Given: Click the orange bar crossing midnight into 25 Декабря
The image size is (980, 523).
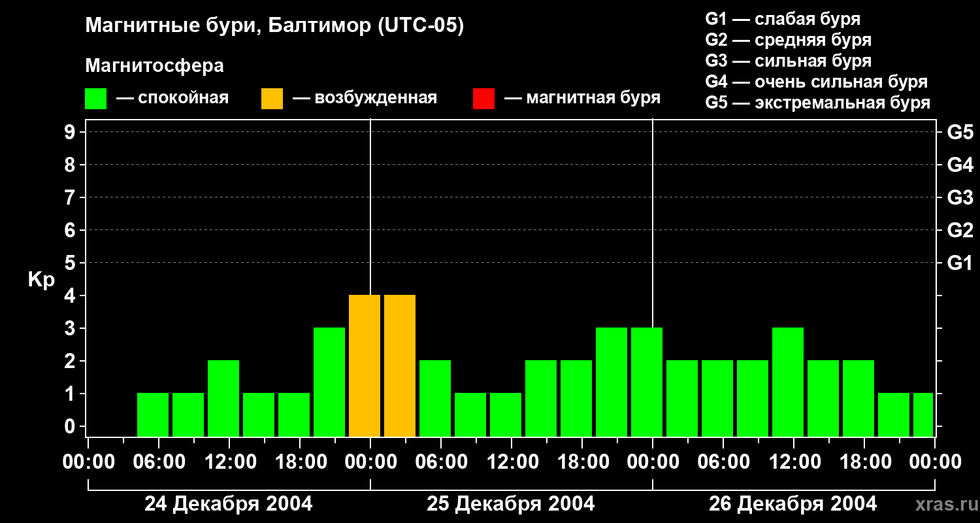Looking at the screenshot, I should [365, 365].
